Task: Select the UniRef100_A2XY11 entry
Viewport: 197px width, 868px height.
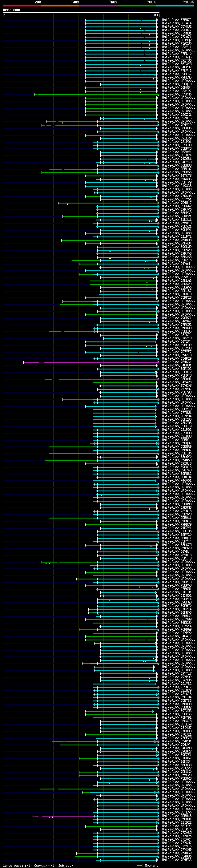Action: pyautogui.click(x=177, y=47)
